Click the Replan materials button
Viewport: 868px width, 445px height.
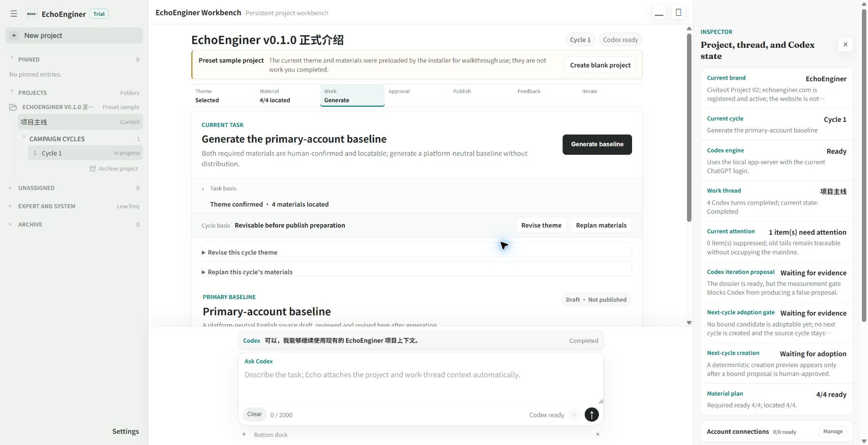[601, 225]
